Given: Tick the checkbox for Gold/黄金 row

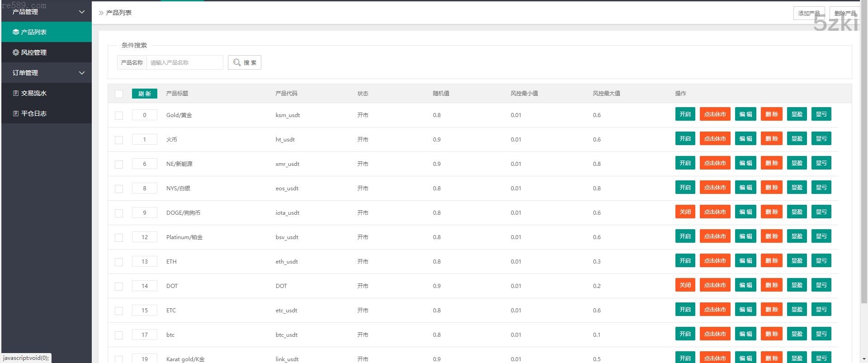Looking at the screenshot, I should 119,116.
